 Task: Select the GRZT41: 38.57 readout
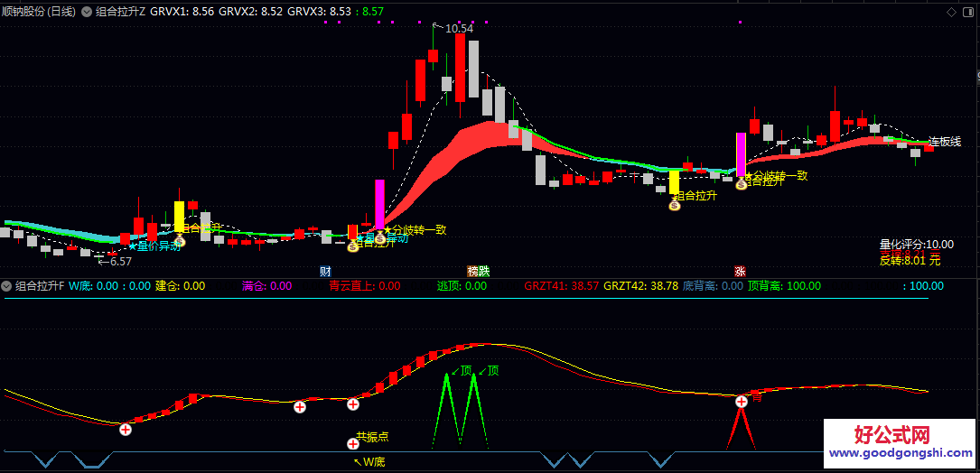click(x=561, y=286)
